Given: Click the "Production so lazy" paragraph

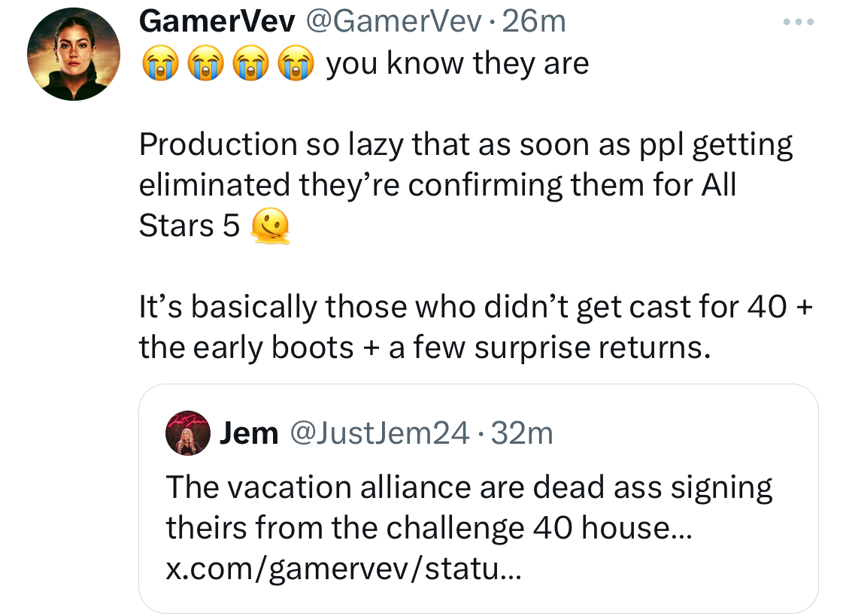Looking at the screenshot, I should [x=465, y=185].
